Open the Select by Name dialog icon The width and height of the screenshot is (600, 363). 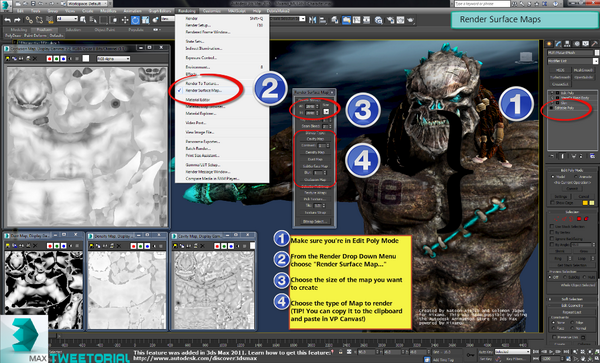(94, 20)
